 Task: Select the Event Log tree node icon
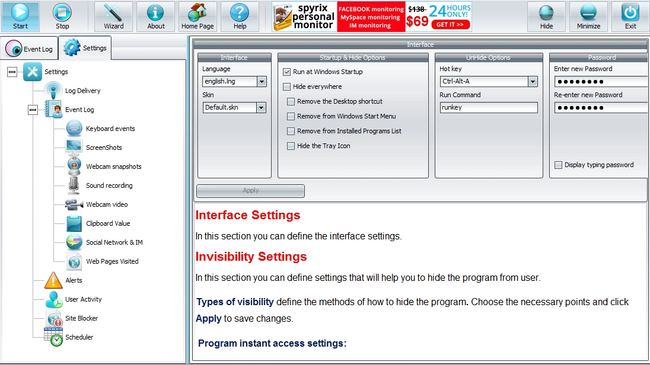point(53,110)
